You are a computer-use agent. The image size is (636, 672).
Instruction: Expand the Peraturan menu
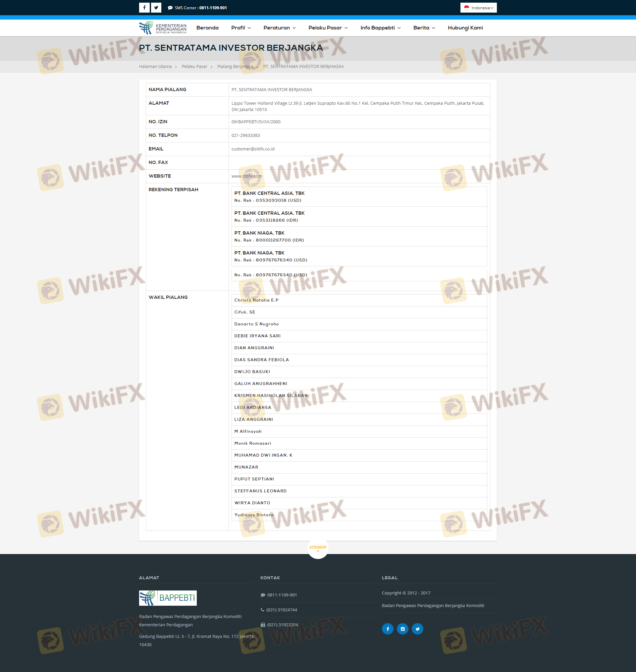tap(280, 28)
